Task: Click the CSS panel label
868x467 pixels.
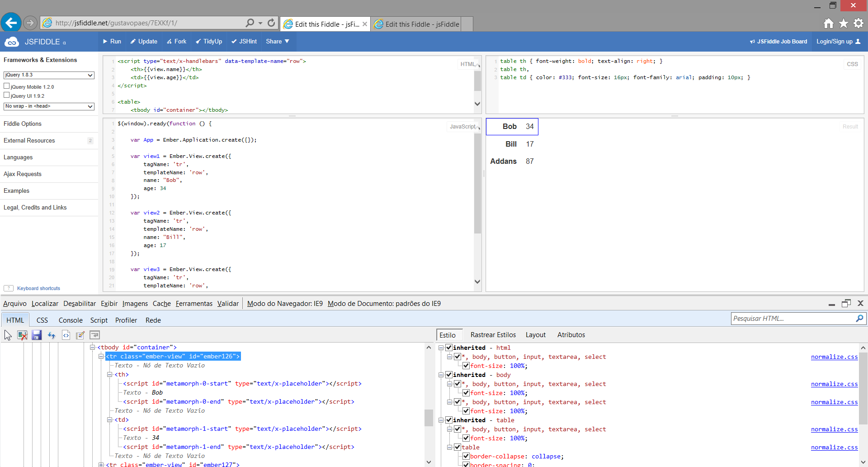Action: click(x=852, y=64)
